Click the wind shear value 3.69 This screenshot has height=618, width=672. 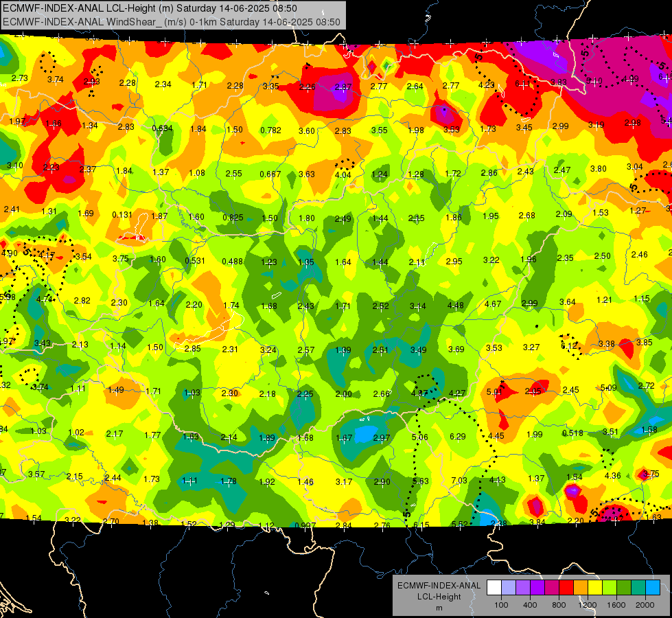click(x=456, y=350)
